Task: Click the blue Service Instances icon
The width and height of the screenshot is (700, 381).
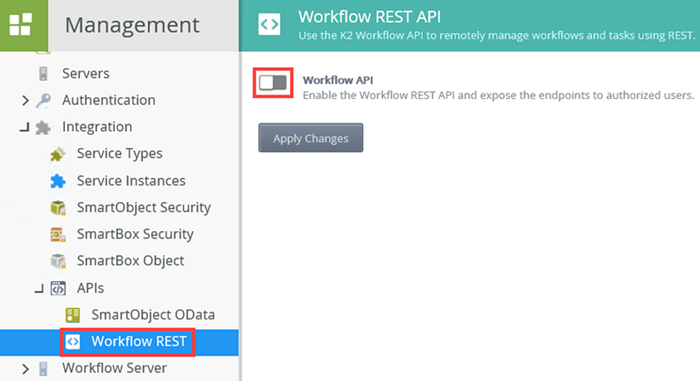Action: [x=58, y=181]
